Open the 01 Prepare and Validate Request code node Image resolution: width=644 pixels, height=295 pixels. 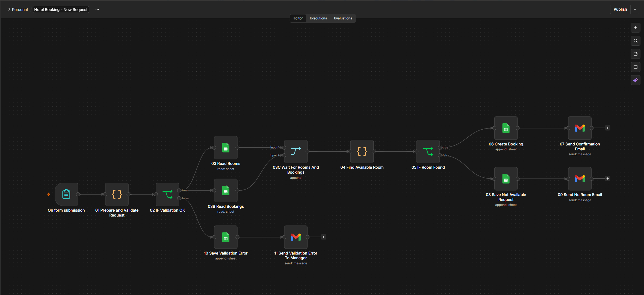coord(117,194)
